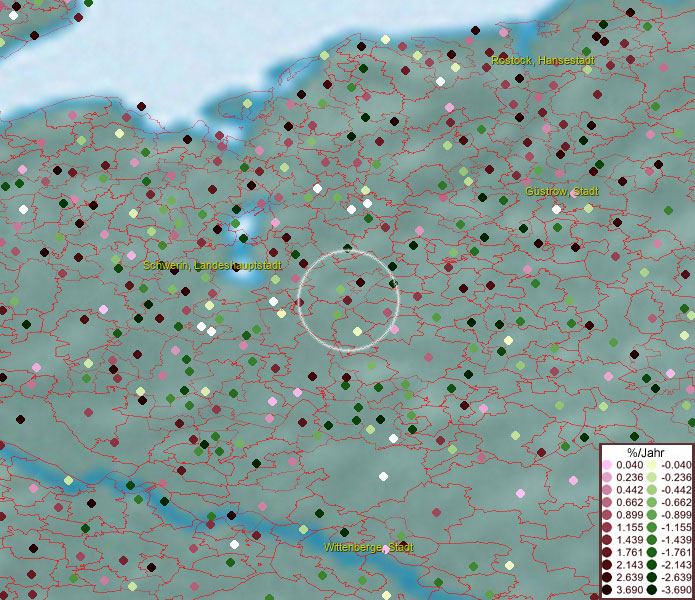Pick the 0.040 light pink legend swatch

tap(607, 465)
